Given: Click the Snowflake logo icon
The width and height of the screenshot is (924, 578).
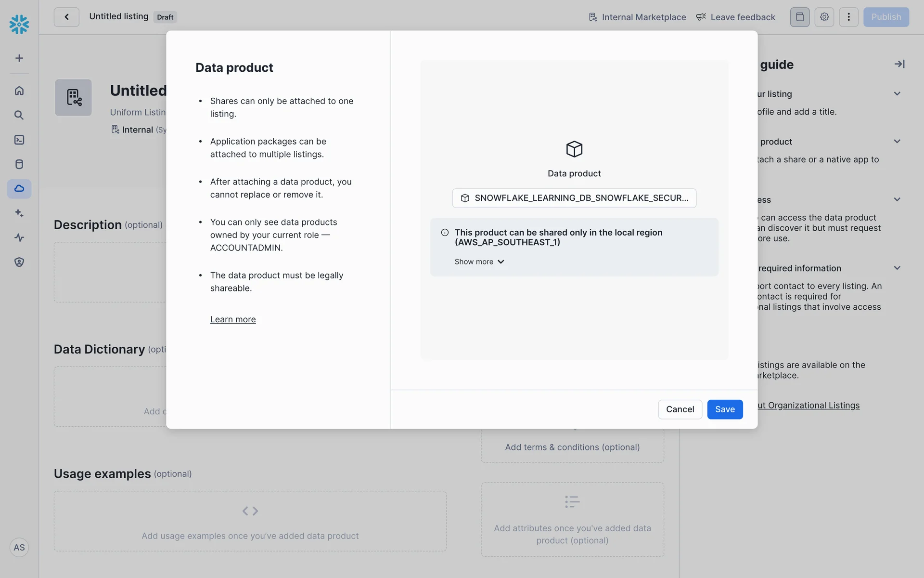Looking at the screenshot, I should [19, 24].
